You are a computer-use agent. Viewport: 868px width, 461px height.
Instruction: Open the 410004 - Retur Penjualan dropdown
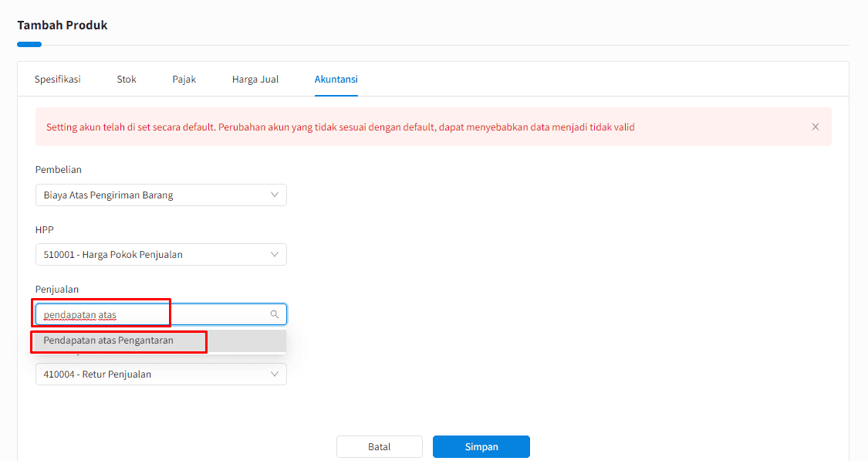tap(161, 374)
